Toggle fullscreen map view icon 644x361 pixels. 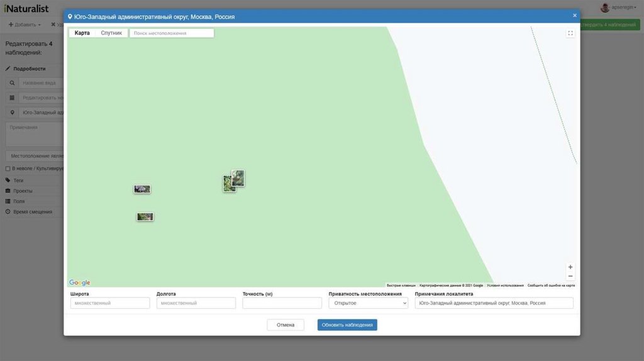pyautogui.click(x=570, y=33)
